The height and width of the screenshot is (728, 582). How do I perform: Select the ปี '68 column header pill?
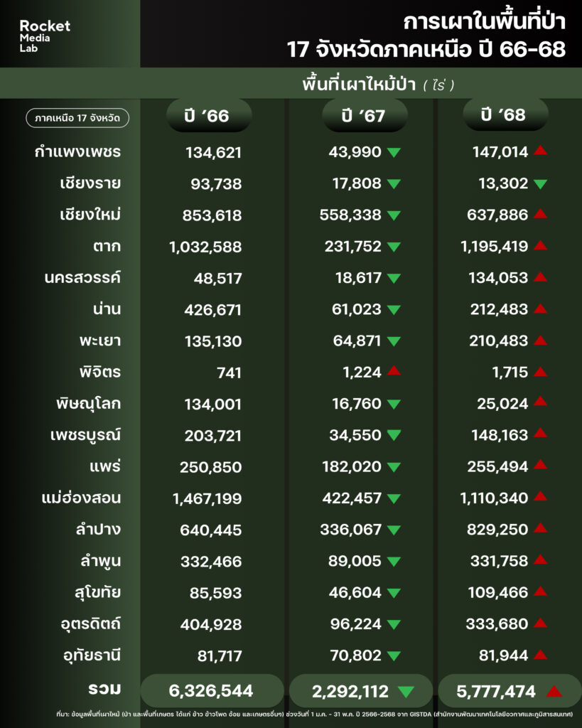505,114
